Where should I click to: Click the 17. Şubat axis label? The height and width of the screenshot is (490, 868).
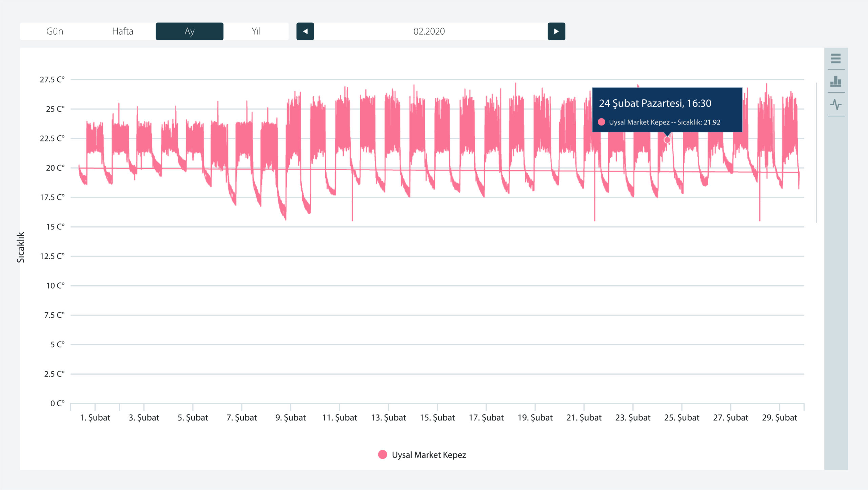tap(486, 417)
